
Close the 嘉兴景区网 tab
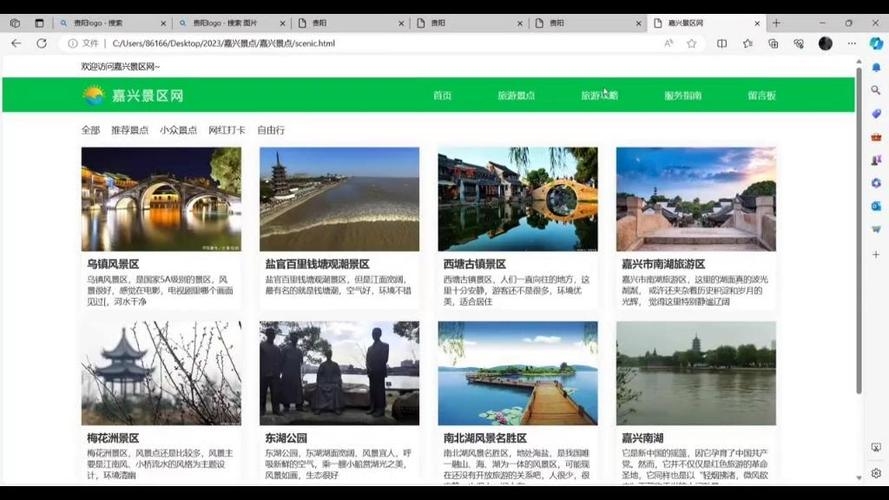[x=757, y=23]
